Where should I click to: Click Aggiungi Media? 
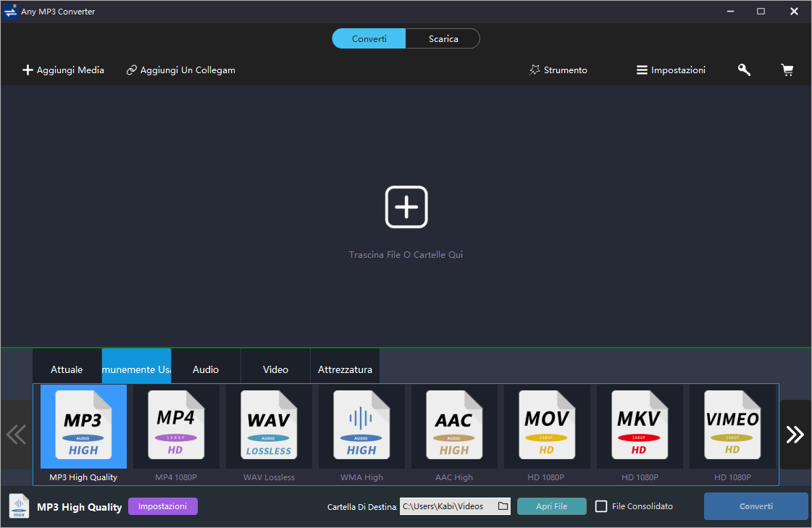63,70
